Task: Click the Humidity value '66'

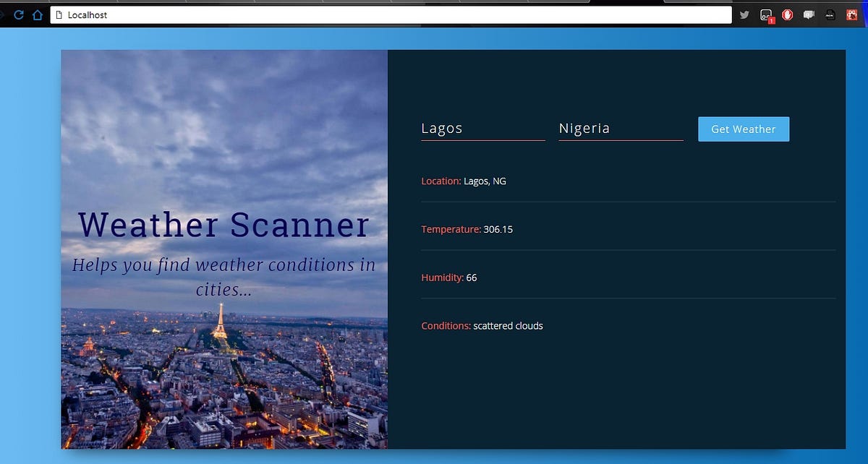Action: (x=472, y=277)
